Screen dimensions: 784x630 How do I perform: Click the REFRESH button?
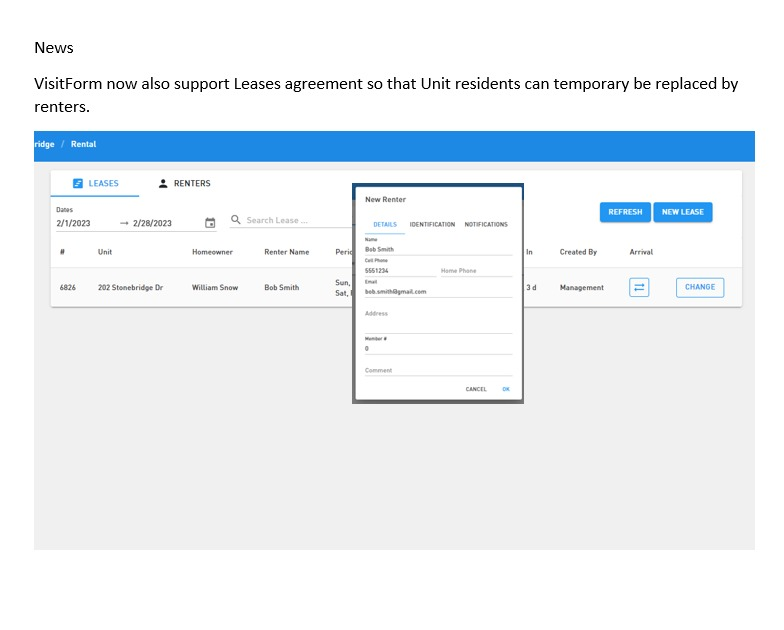[625, 212]
